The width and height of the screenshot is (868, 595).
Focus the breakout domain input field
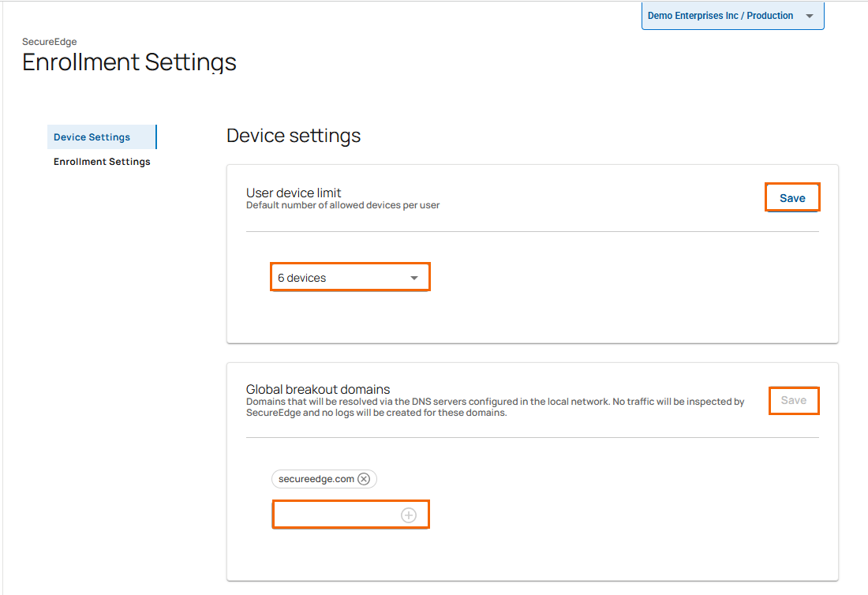pos(335,515)
